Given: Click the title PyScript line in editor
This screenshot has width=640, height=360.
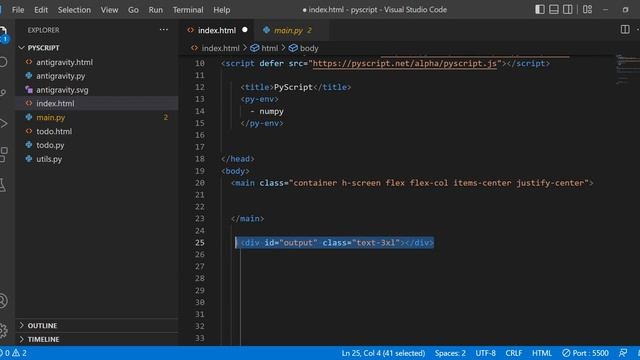Looking at the screenshot, I should click(x=296, y=87).
